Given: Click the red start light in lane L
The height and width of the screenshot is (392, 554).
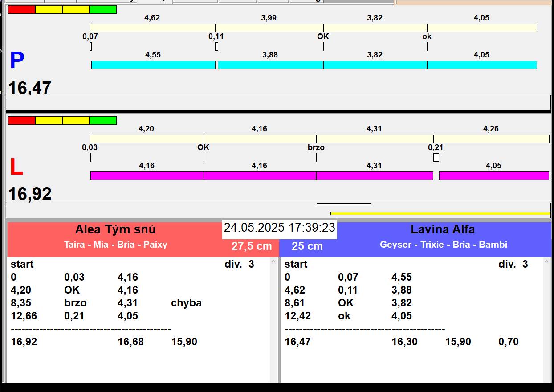Looking at the screenshot, I should pos(21,120).
